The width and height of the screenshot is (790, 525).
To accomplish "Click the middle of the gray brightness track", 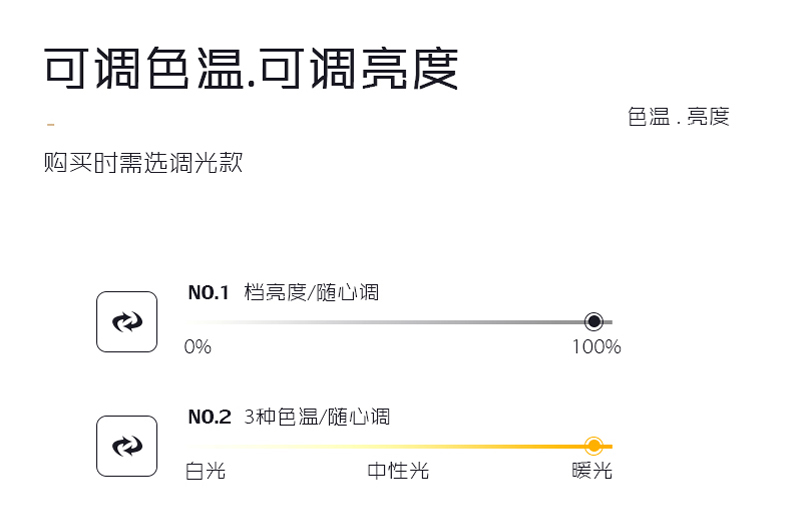I will 401,322.
